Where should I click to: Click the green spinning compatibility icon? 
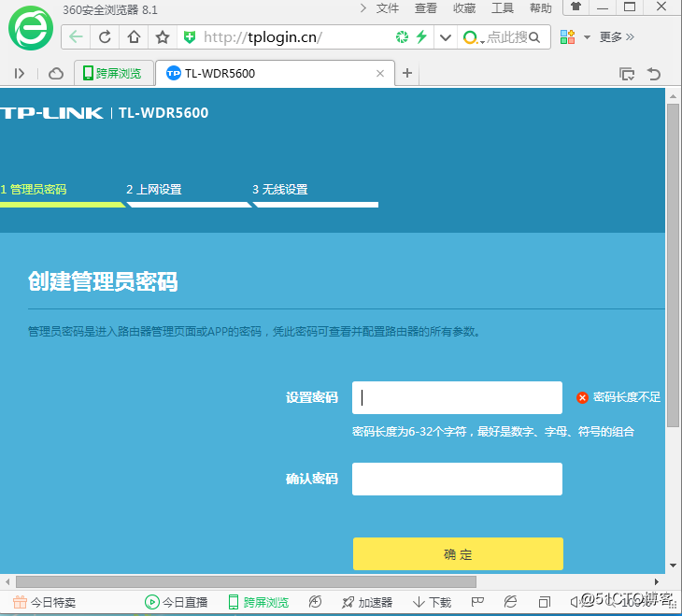(x=403, y=37)
